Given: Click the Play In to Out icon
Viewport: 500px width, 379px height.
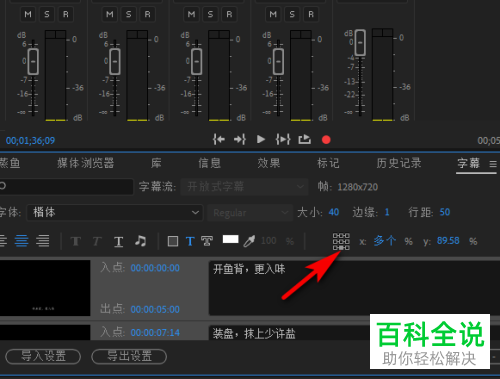Looking at the screenshot, I should [x=283, y=139].
